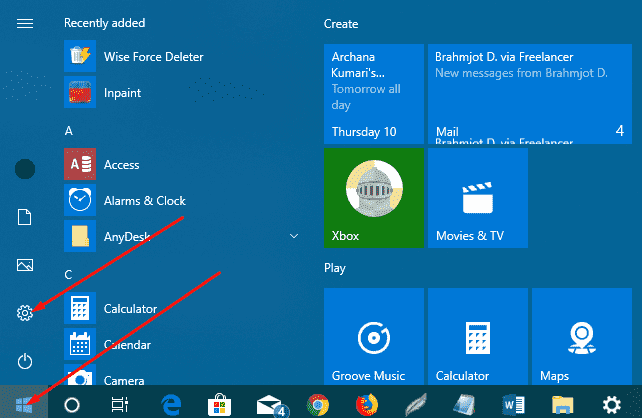Screen dimensions: 642x418
Task: Launch Firefox from the taskbar
Action: (367, 405)
